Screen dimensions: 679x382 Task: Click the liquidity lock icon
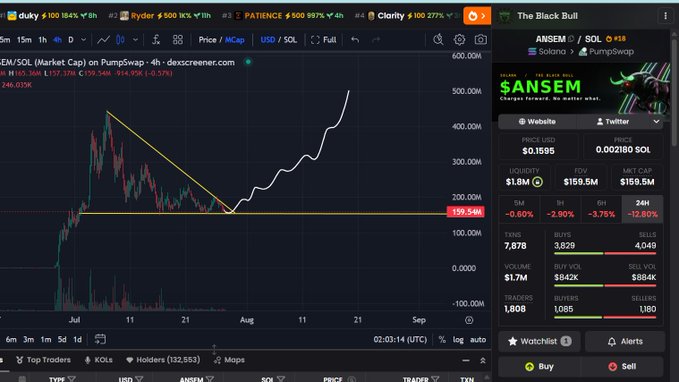[x=537, y=182]
